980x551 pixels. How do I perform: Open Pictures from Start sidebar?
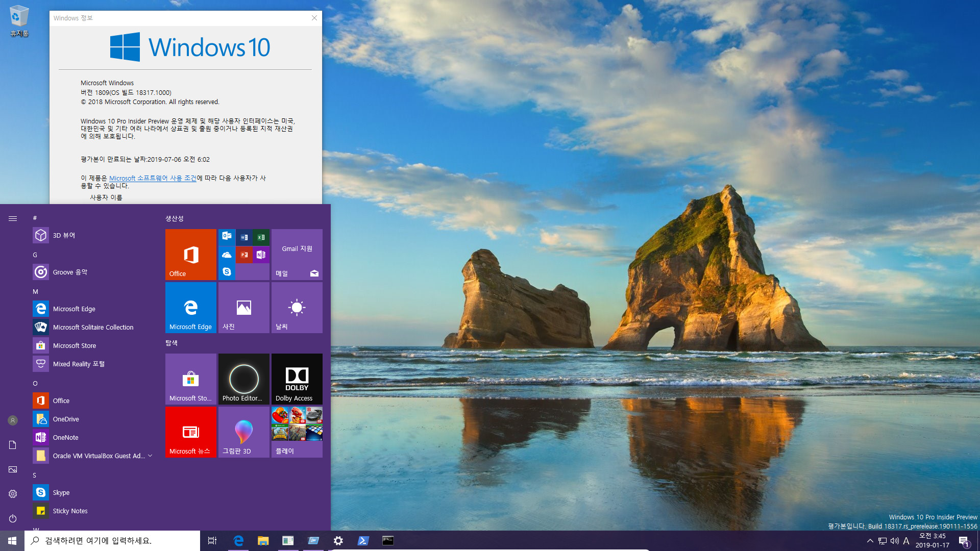tap(13, 469)
